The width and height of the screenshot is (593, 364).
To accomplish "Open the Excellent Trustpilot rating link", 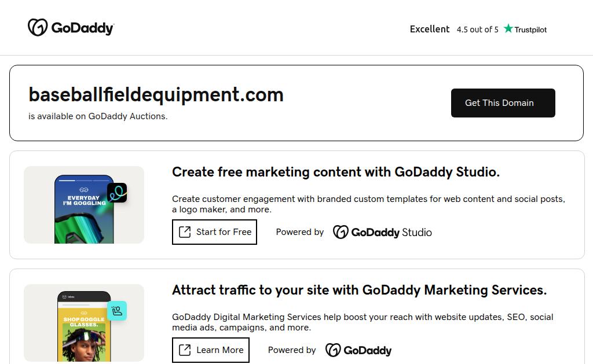I will 429,29.
